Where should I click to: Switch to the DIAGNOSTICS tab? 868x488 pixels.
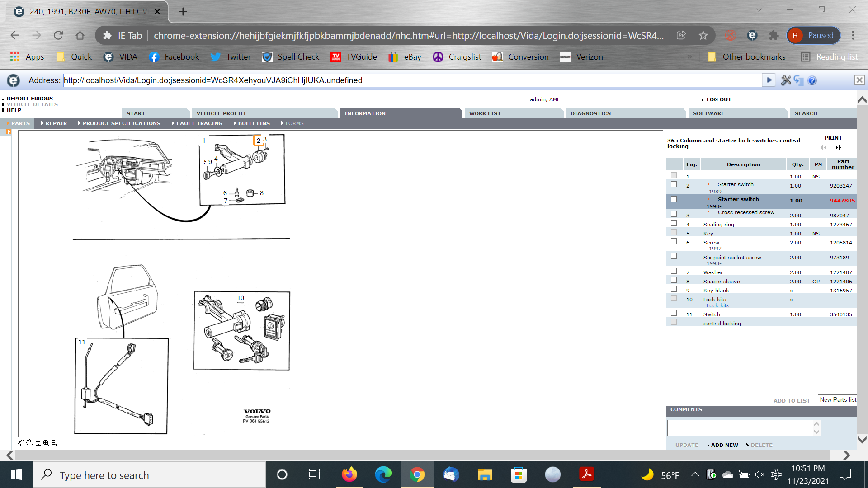coord(590,113)
